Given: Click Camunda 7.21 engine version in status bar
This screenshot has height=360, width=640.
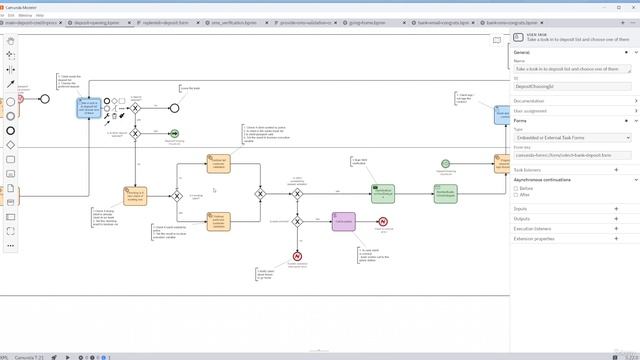Looking at the screenshot, I should pos(29,358).
